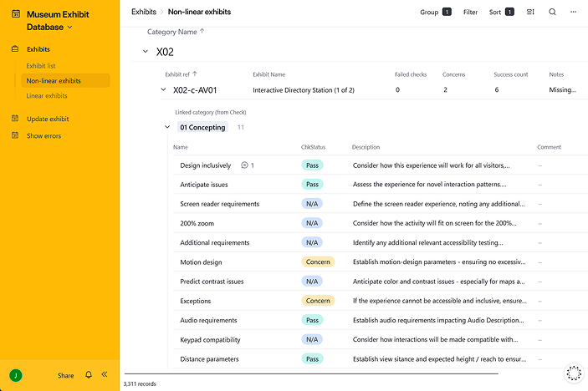Click the ChkStatus column header
Viewport: 588px width, 391px height.
(313, 147)
